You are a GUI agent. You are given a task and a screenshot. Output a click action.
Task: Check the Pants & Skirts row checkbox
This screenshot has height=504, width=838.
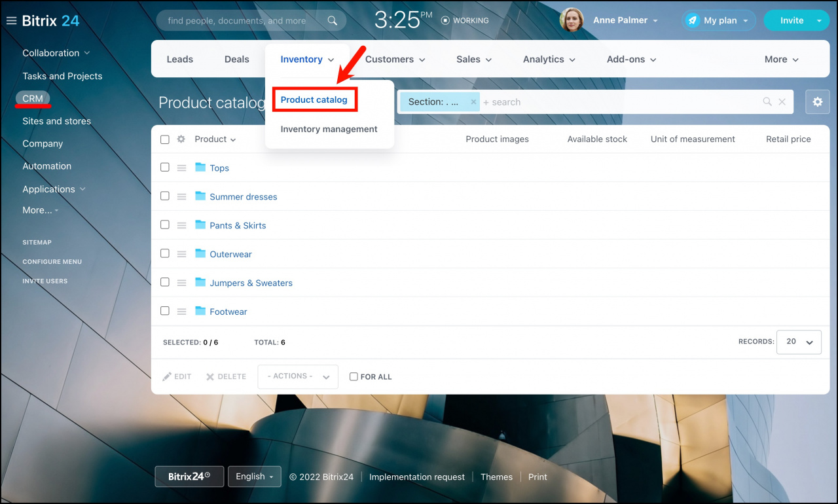coord(165,225)
